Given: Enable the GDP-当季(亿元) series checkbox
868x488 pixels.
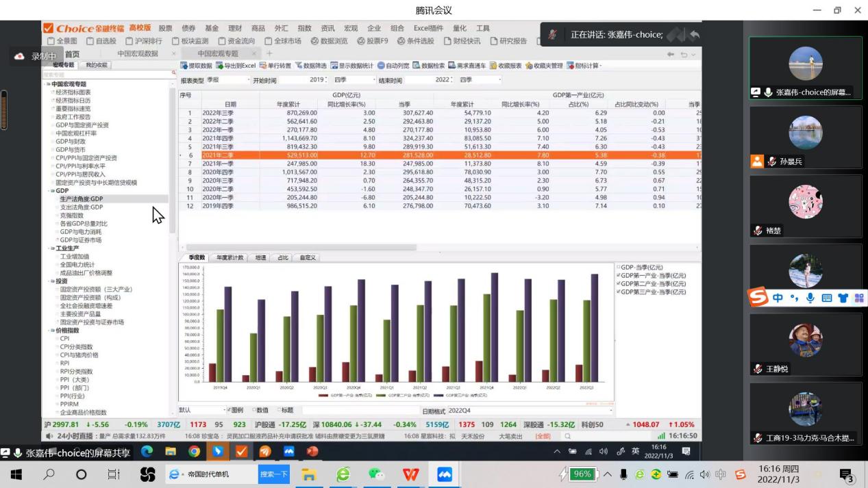Looking at the screenshot, I should (x=619, y=268).
